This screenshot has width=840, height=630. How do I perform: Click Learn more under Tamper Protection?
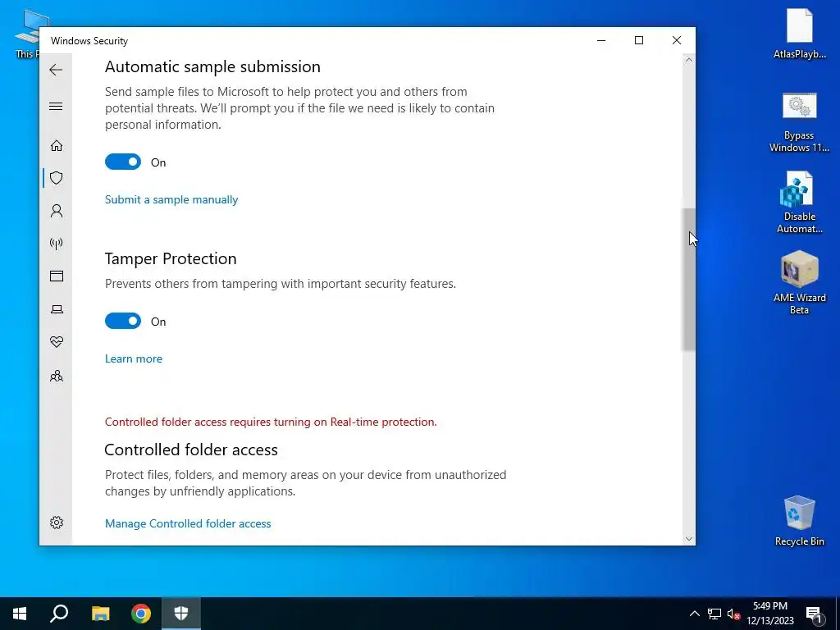tap(134, 358)
